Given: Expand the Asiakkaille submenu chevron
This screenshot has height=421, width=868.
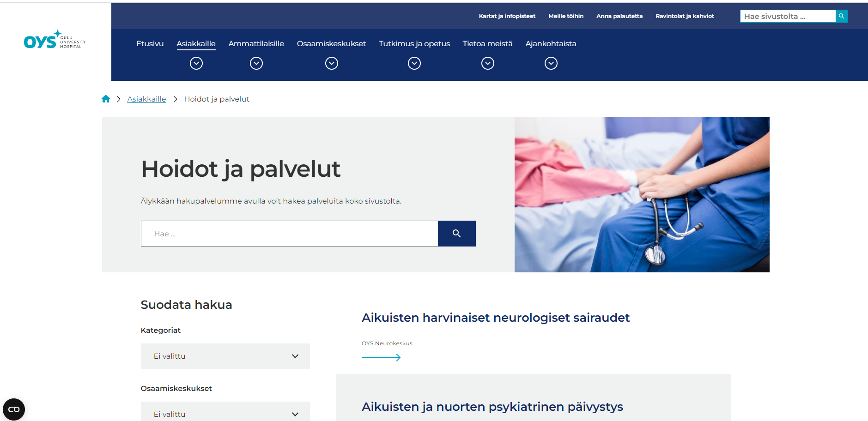Looking at the screenshot, I should [x=196, y=63].
